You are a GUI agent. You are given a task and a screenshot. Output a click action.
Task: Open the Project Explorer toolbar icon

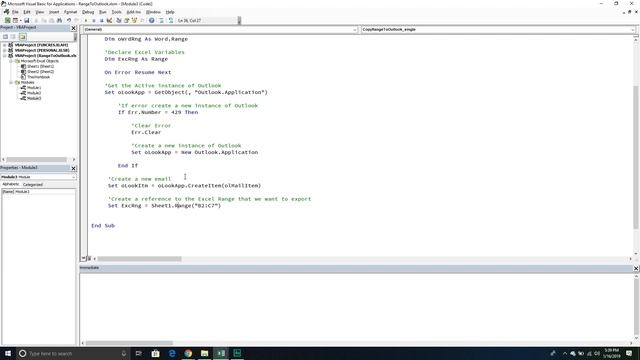[x=119, y=20]
